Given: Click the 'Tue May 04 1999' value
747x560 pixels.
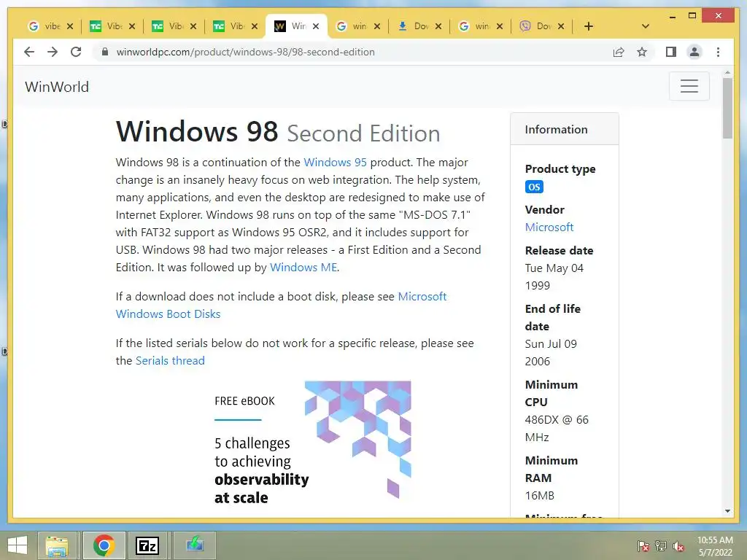Looking at the screenshot, I should pos(554,276).
